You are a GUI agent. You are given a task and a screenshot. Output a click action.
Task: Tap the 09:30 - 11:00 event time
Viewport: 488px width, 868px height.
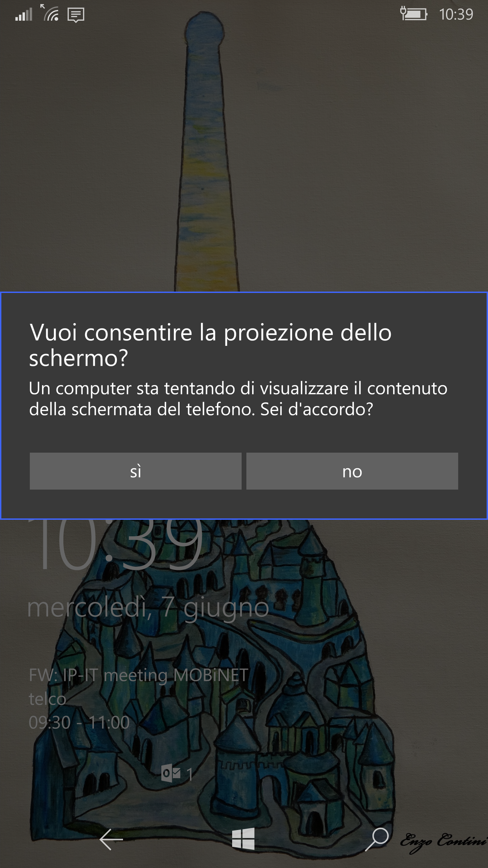point(79,722)
